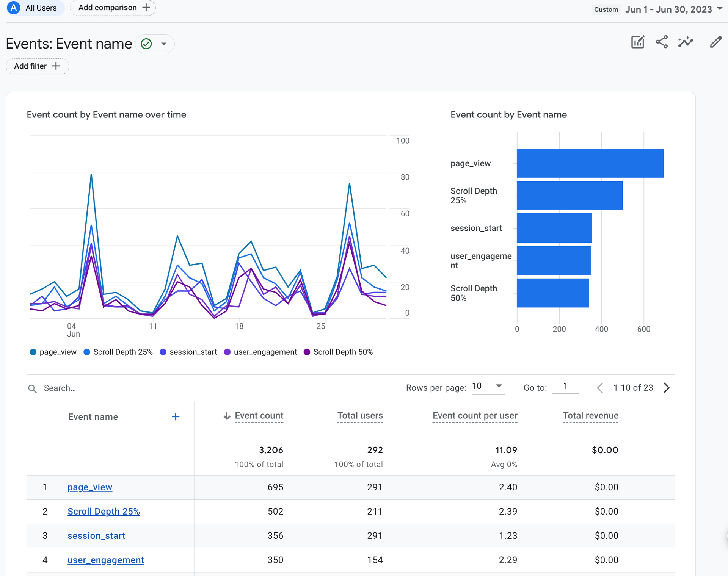Click the previous page arrow in pagination
This screenshot has width=728, height=576.
(x=600, y=388)
